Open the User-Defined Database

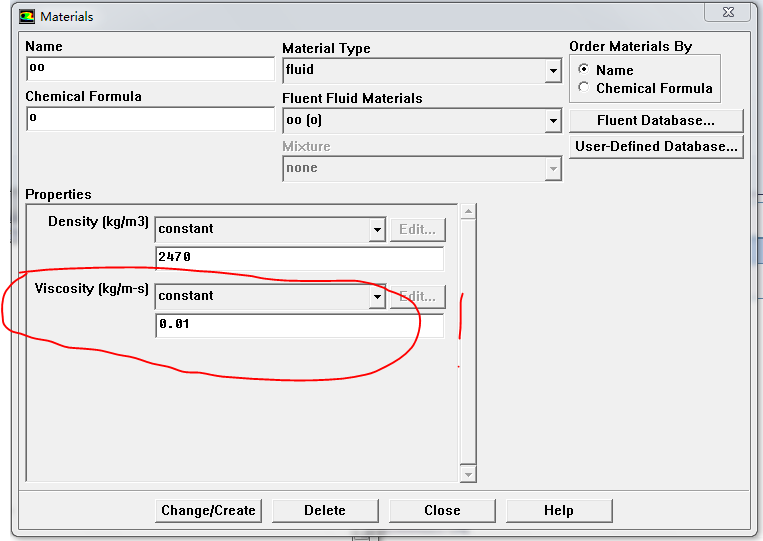coord(656,147)
